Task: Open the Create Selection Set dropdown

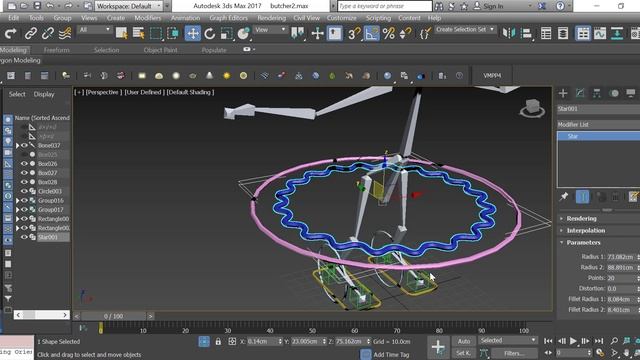Action: 465,29
